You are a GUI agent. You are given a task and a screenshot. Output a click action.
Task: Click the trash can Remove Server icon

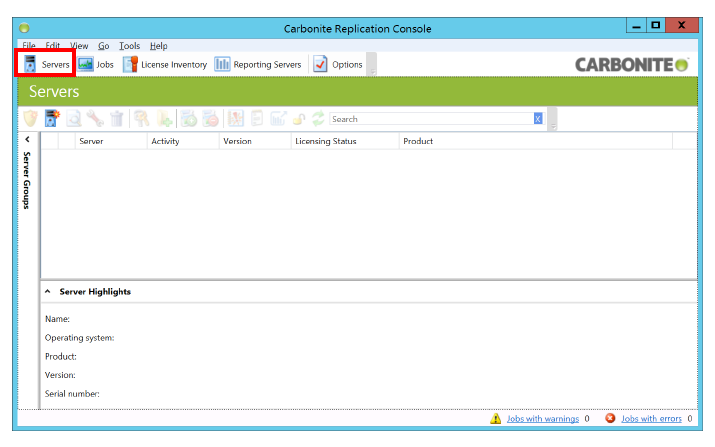pyautogui.click(x=117, y=119)
